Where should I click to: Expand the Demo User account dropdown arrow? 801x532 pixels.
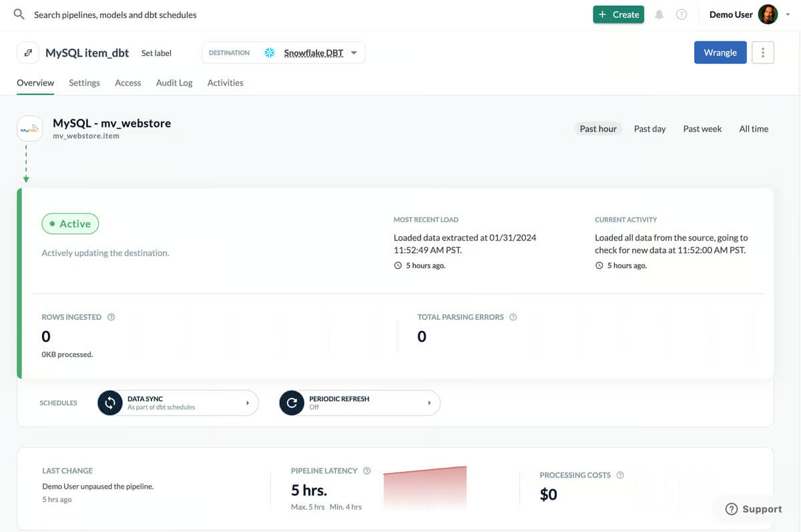(788, 15)
